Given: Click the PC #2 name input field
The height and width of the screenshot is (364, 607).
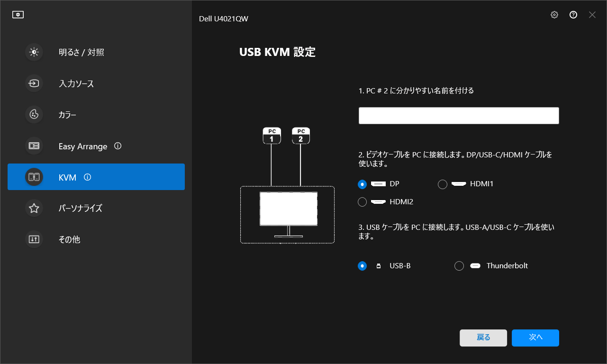Looking at the screenshot, I should click(459, 116).
